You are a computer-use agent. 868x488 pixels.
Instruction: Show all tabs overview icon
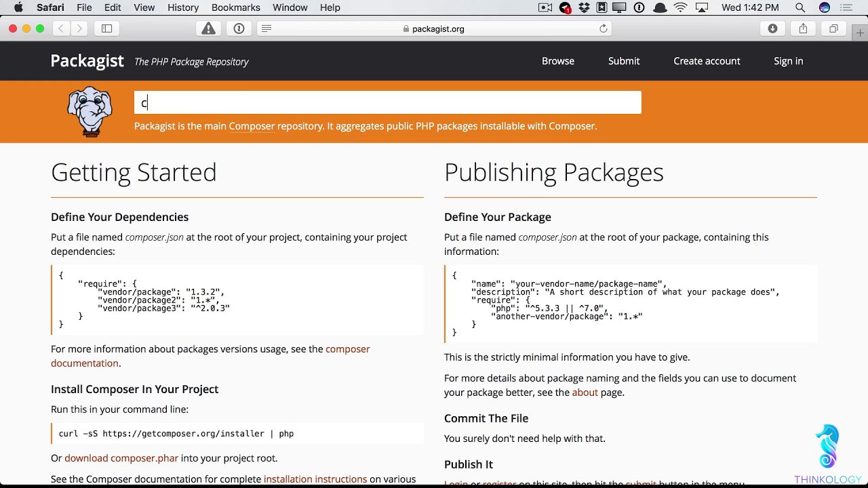(x=833, y=28)
